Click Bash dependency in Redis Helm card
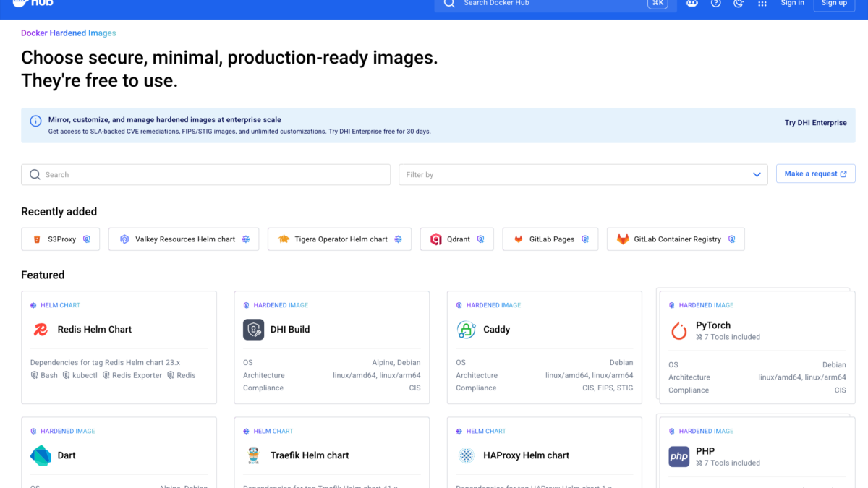 (x=44, y=375)
